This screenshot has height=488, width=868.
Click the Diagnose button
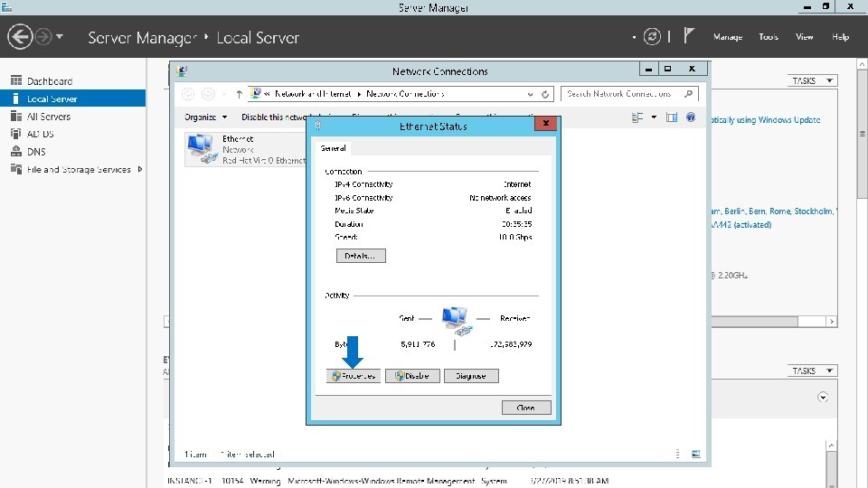click(x=471, y=376)
